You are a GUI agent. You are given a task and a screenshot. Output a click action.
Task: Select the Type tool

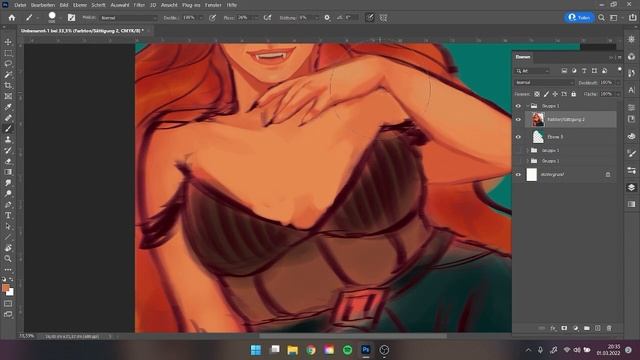[x=8, y=215]
